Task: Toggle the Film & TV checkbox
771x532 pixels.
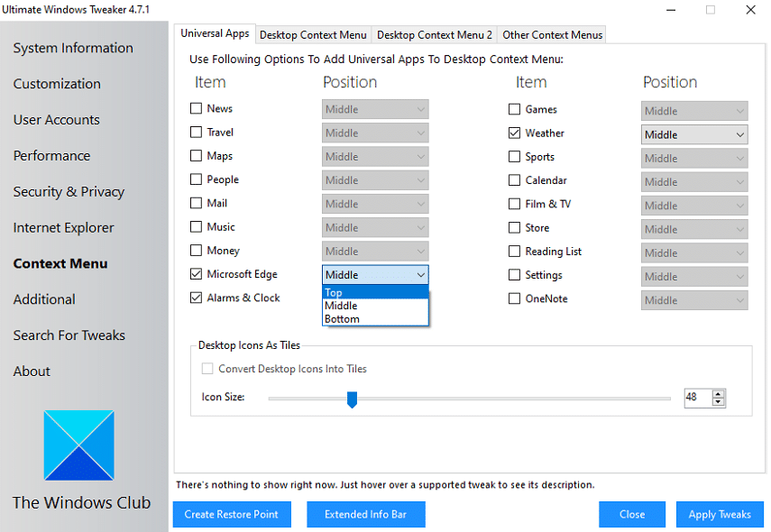Action: point(514,204)
